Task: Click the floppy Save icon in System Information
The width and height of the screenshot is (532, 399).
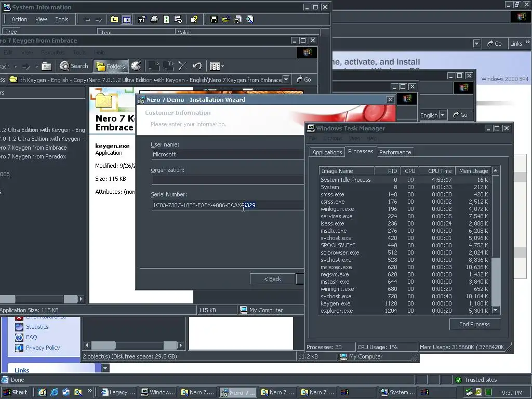Action: point(214,19)
